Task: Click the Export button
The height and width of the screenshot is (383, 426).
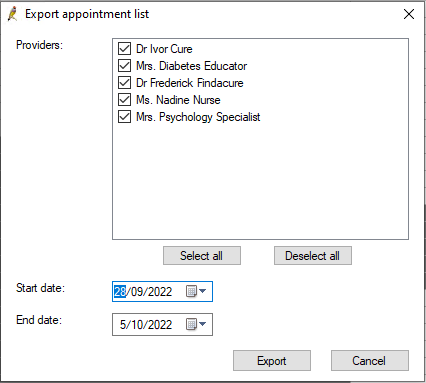Action: [272, 360]
